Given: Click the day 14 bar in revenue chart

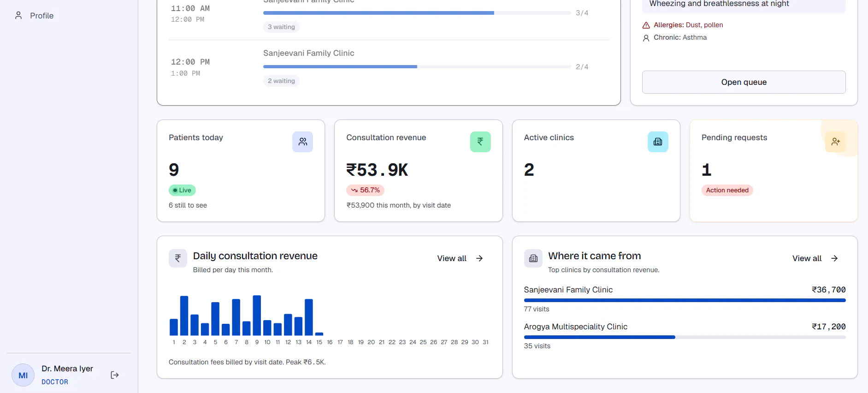Looking at the screenshot, I should click(x=309, y=317).
